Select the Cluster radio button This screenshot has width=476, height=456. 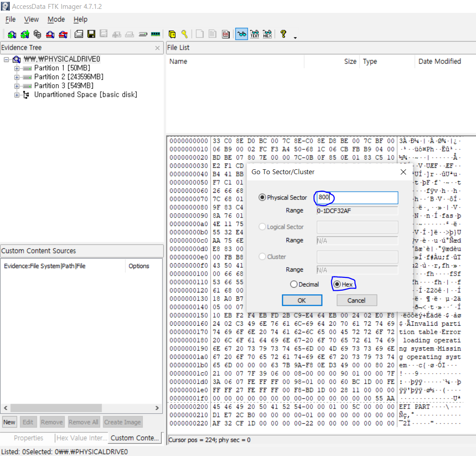(x=262, y=257)
